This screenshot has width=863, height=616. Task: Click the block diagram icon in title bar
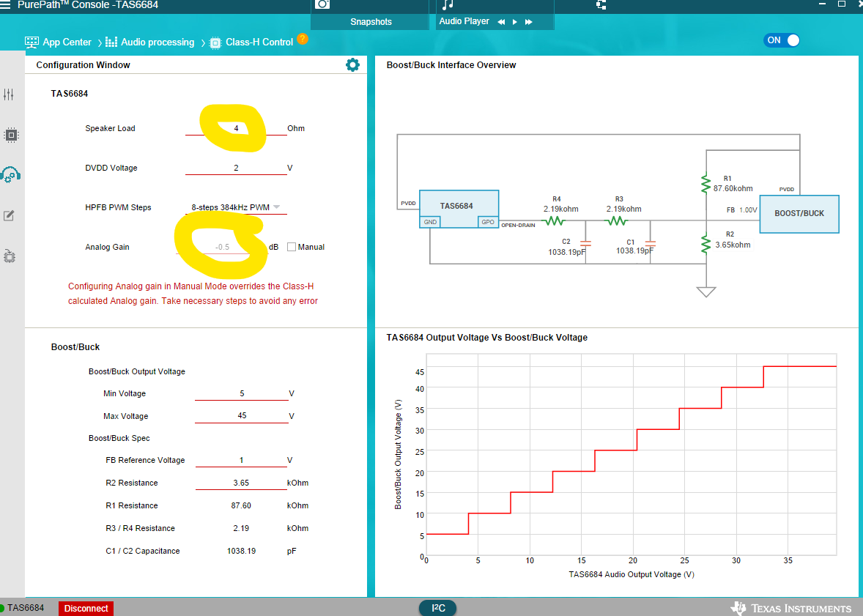pyautogui.click(x=601, y=4)
